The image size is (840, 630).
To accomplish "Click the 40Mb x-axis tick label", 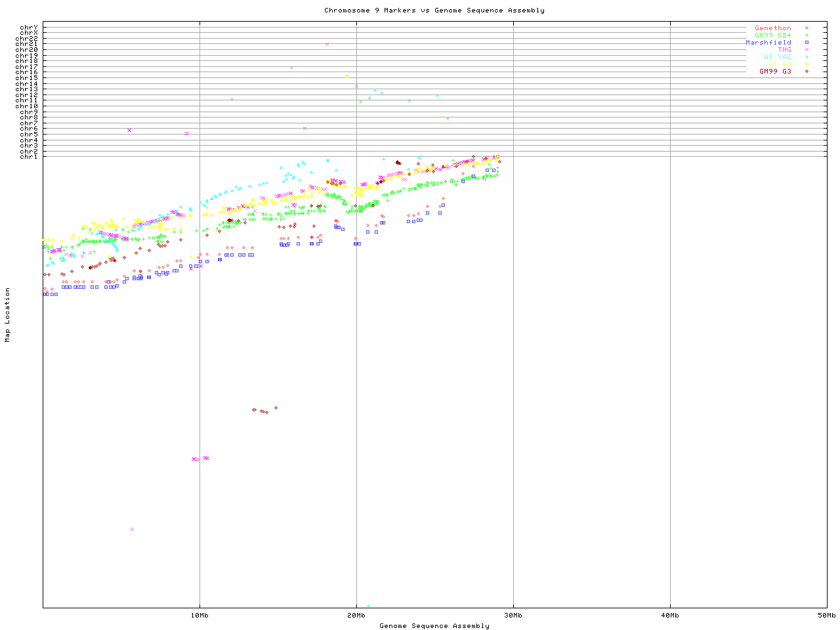I will coord(670,616).
